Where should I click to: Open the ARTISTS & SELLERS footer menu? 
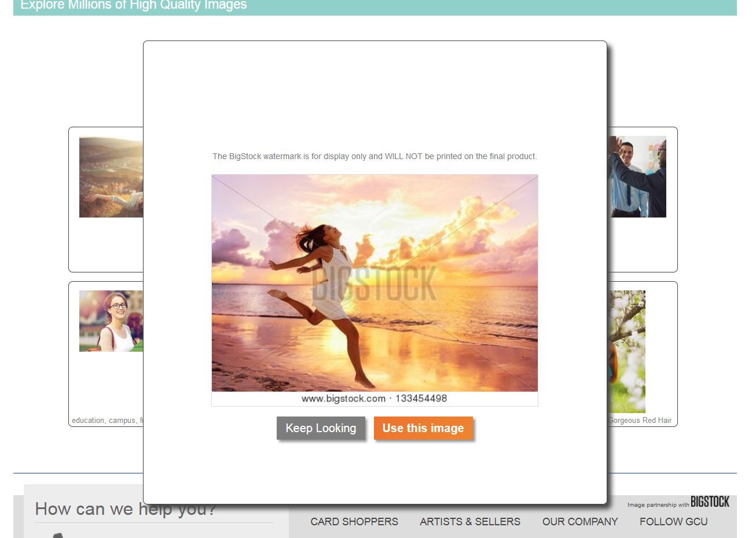pyautogui.click(x=469, y=521)
